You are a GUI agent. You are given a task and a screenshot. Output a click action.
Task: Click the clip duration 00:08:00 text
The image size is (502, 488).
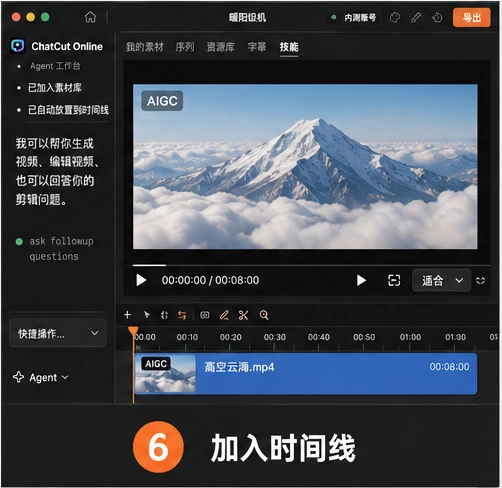449,367
